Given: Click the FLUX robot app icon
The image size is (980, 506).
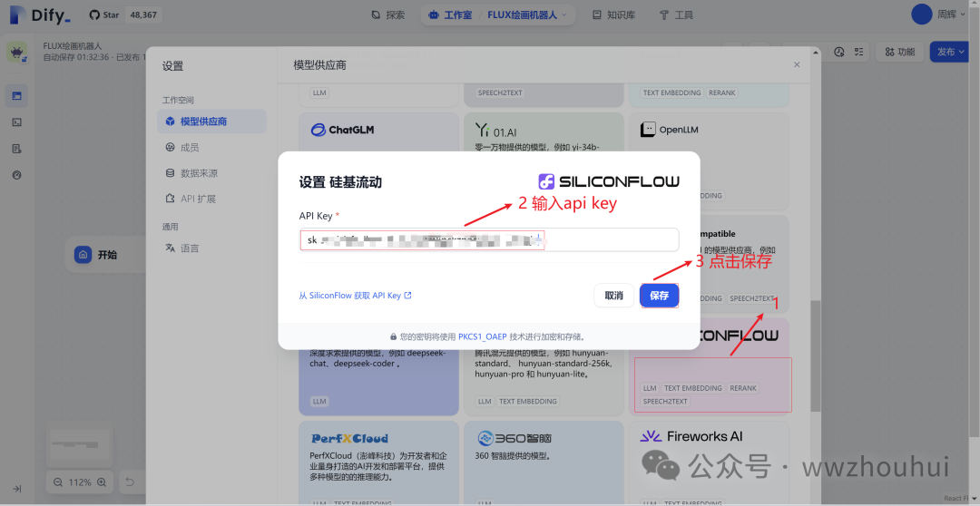Looking at the screenshot, I should pyautogui.click(x=17, y=52).
